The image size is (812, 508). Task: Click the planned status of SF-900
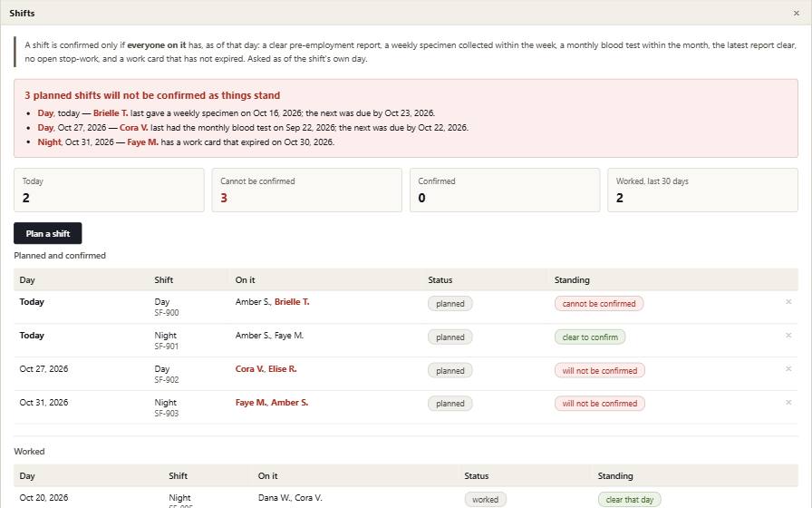pyautogui.click(x=450, y=304)
